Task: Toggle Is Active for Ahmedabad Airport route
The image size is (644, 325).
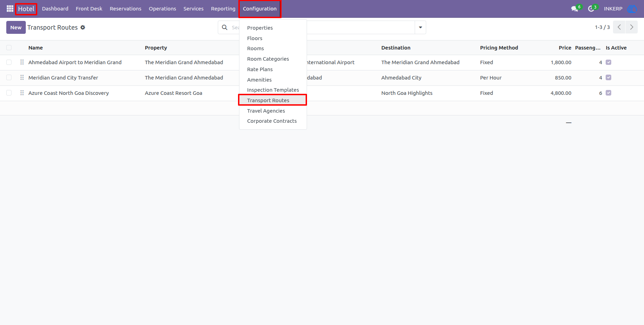Action: [x=608, y=62]
